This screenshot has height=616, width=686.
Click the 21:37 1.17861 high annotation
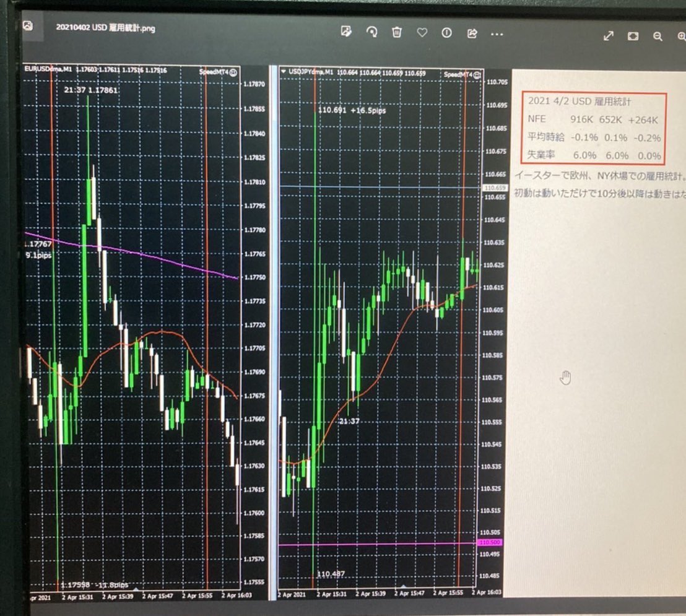[x=91, y=90]
